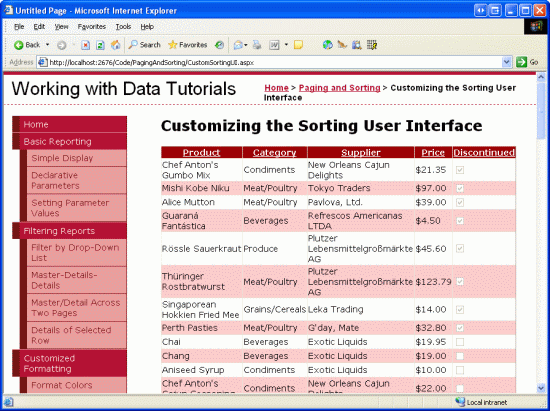Screen dimensions: 550x411
Task: Open the Search magnifier tool
Action: pos(133,45)
